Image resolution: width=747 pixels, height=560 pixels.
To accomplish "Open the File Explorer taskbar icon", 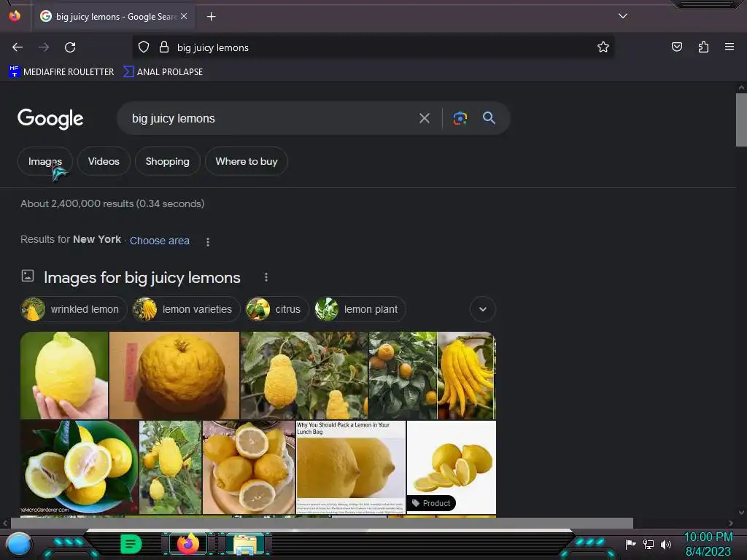I will [x=244, y=545].
